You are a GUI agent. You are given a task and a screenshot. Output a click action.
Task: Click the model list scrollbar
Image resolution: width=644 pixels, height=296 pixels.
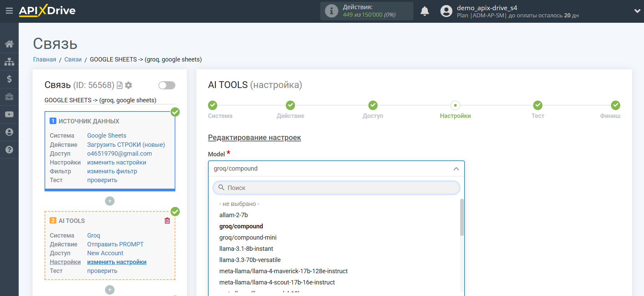(x=462, y=217)
